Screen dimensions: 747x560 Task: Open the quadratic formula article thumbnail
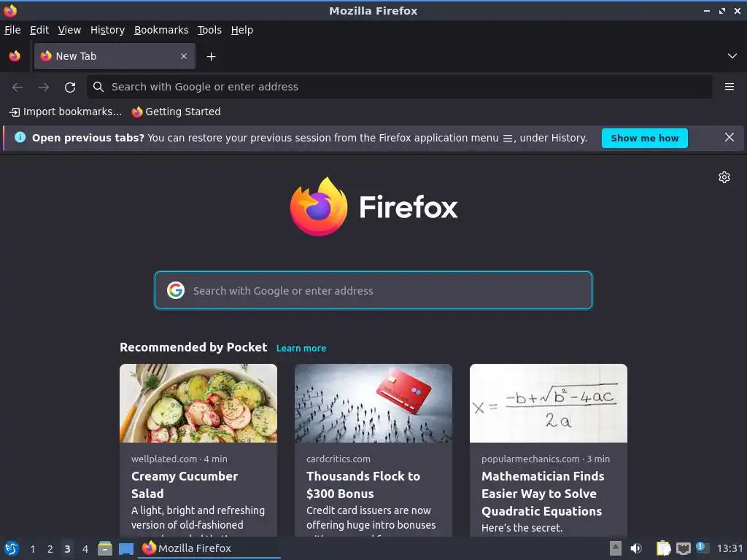coord(549,403)
